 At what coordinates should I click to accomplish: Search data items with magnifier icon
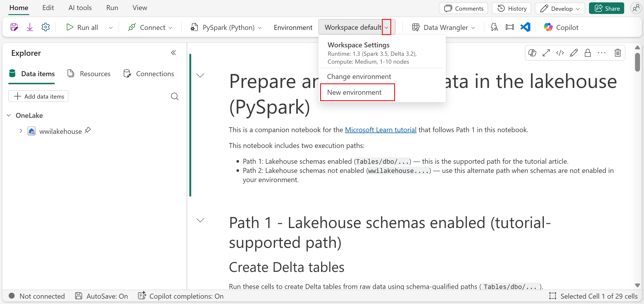coord(175,96)
